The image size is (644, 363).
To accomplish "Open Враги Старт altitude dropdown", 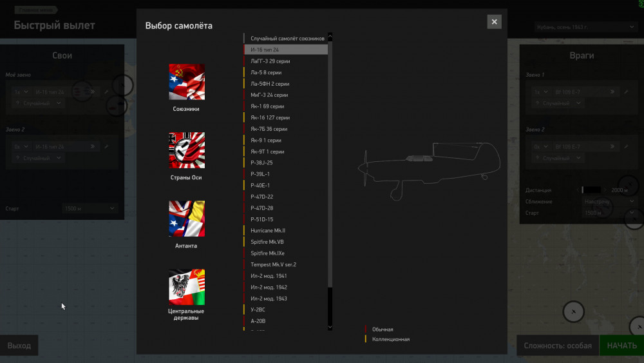I will click(x=609, y=213).
